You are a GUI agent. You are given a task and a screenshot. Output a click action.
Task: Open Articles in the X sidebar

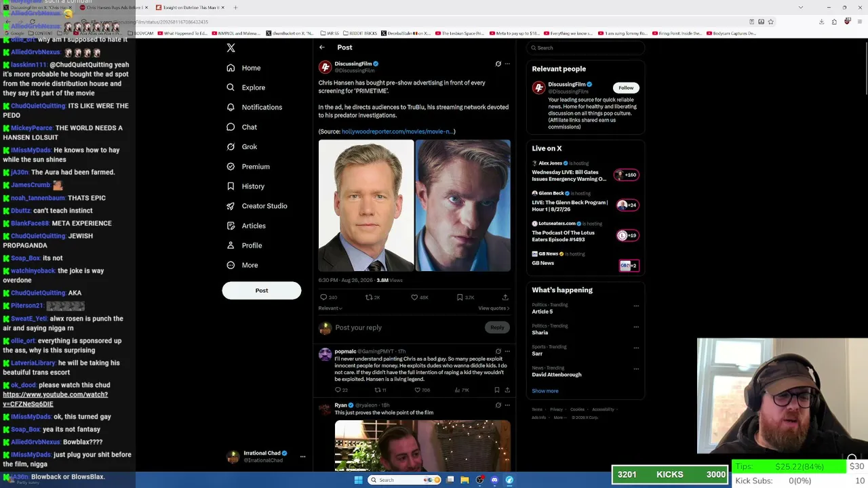click(245, 226)
